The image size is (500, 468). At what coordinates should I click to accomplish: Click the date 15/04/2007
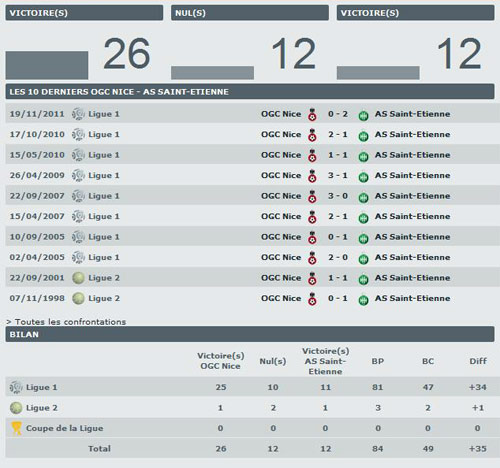[37, 216]
